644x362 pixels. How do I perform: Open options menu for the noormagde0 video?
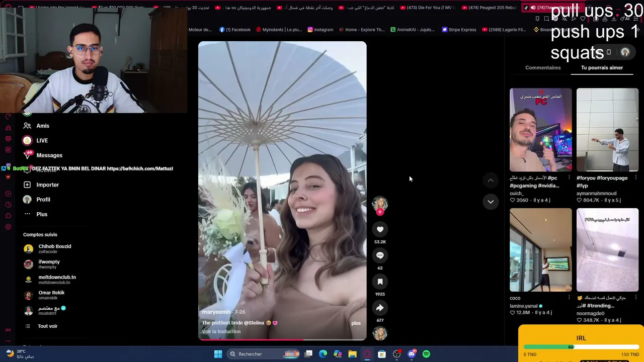[636, 298]
